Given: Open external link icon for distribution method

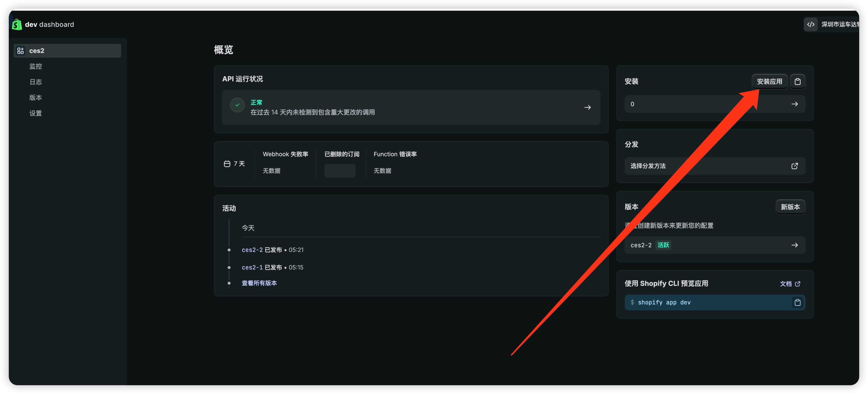Looking at the screenshot, I should click(794, 166).
